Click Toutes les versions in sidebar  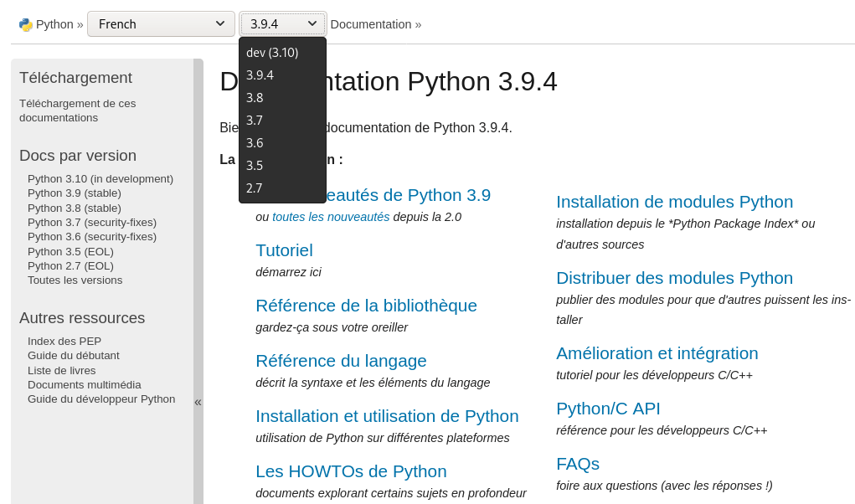(75, 280)
